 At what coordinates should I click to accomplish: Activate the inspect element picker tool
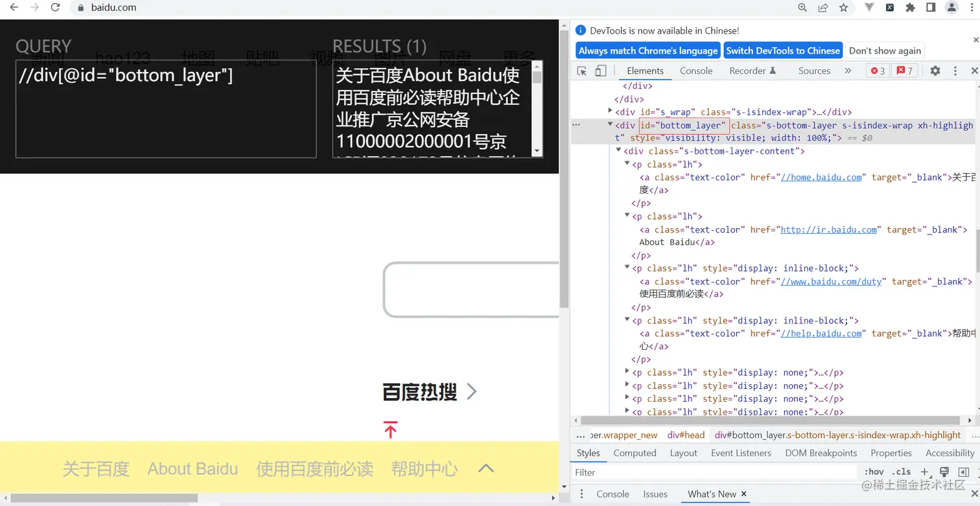[582, 71]
